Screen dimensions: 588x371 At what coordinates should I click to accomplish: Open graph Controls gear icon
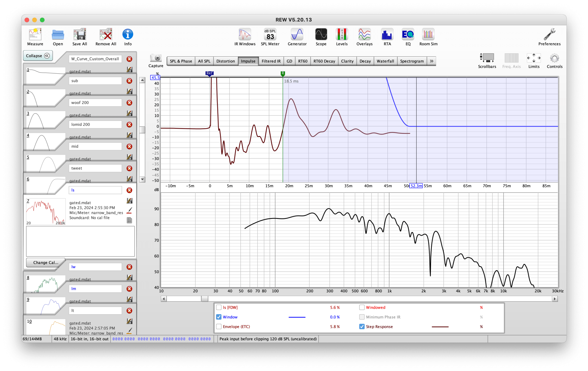(x=554, y=58)
